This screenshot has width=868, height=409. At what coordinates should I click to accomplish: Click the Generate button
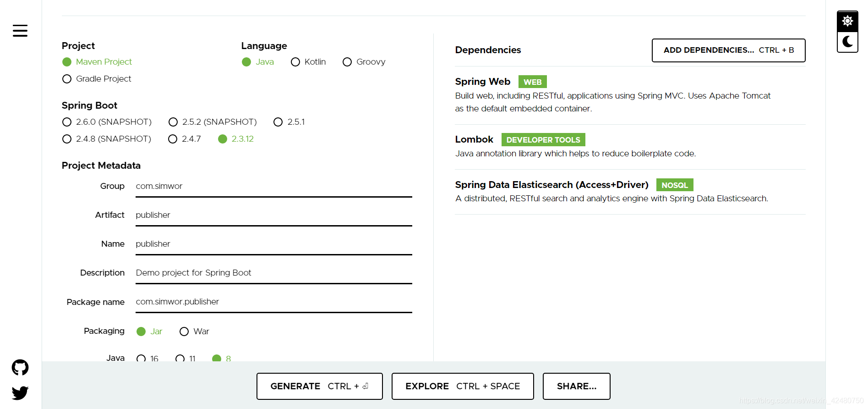(319, 386)
